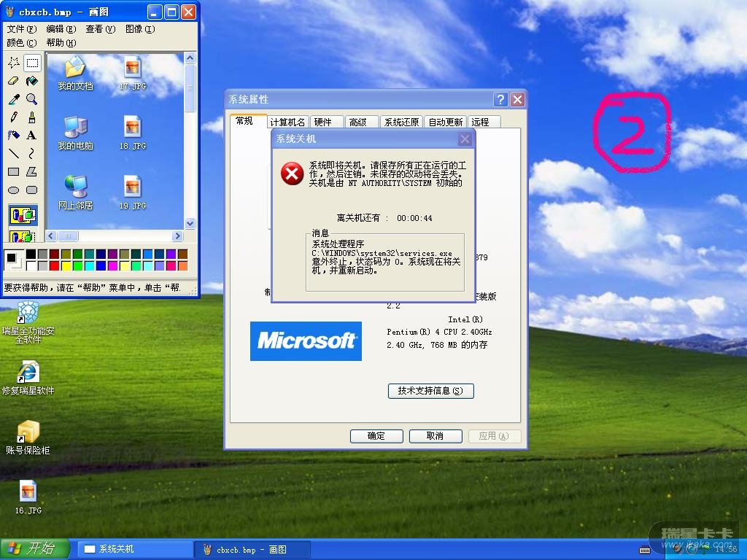Open the 账号保险柜 desktop icon

tap(28, 437)
